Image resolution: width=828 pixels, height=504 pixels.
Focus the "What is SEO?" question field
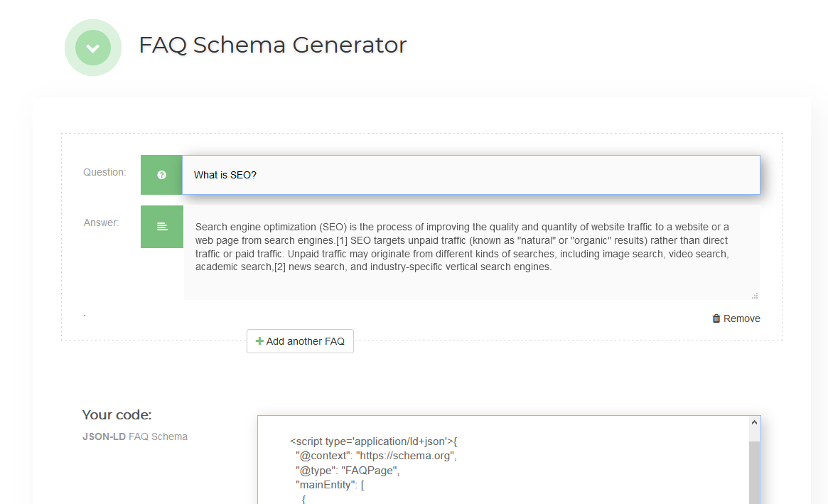pos(471,175)
